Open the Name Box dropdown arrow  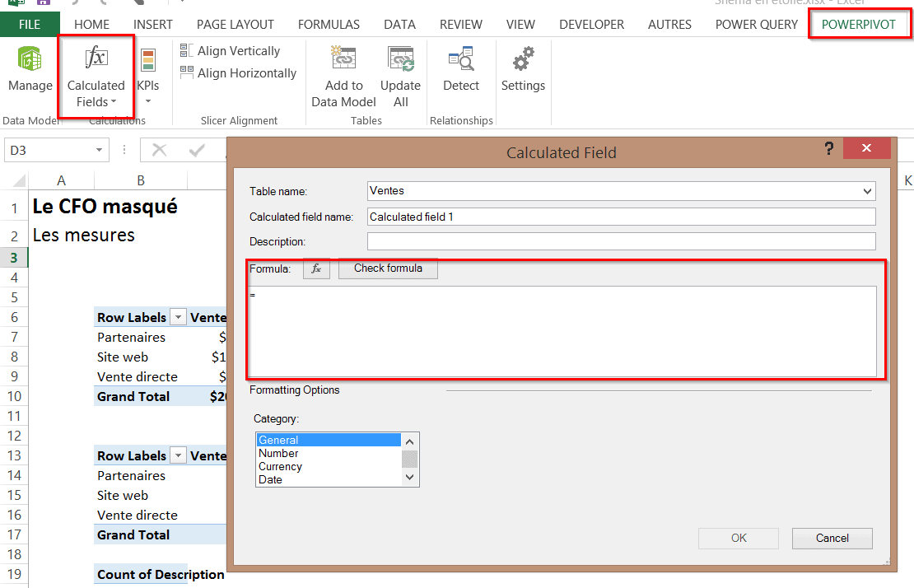[x=100, y=150]
